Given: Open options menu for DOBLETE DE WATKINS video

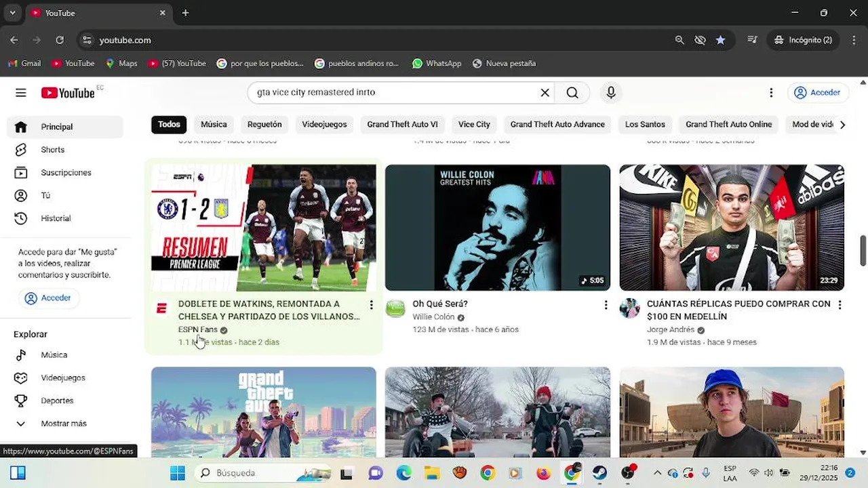Looking at the screenshot, I should 371,305.
